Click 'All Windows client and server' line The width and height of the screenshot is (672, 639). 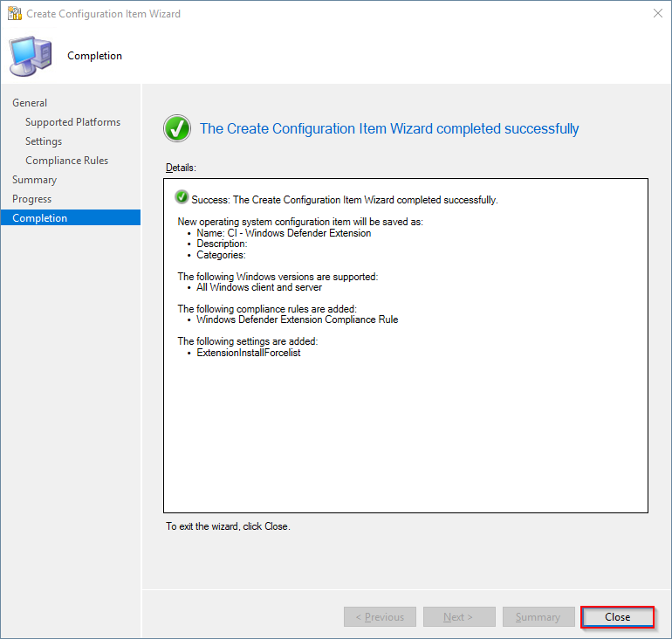tap(259, 287)
